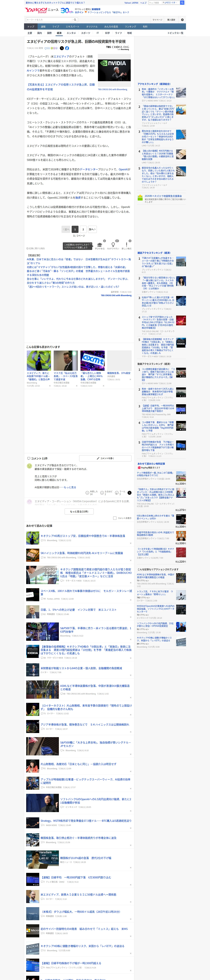The image size is (210, 980).
Task: Open the アップルが時価総額1位奪還 article
Action: click(85, 781)
